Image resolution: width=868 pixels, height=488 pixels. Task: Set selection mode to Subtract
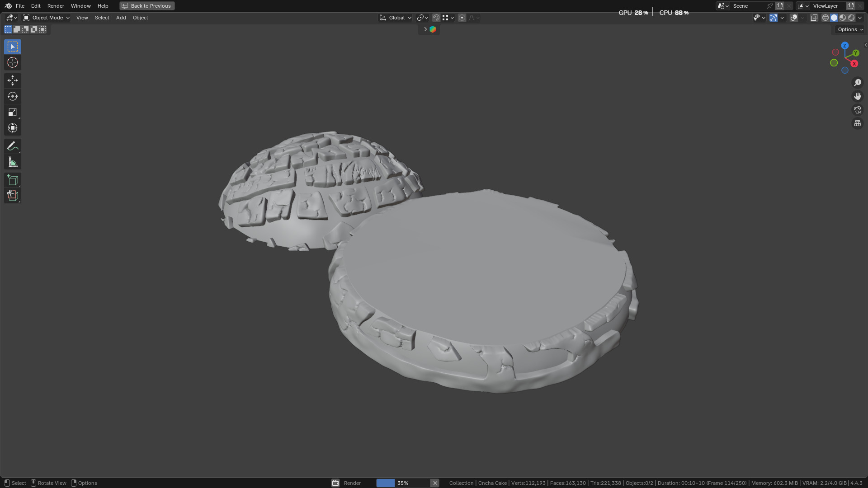(25, 29)
